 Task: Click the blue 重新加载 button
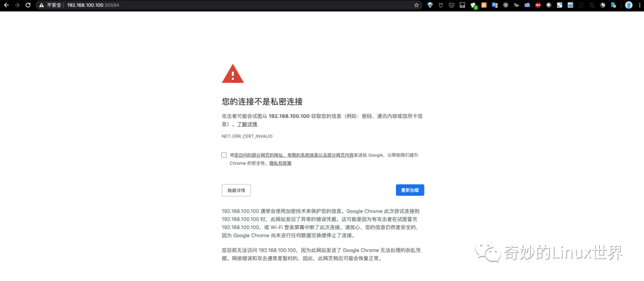click(x=410, y=191)
